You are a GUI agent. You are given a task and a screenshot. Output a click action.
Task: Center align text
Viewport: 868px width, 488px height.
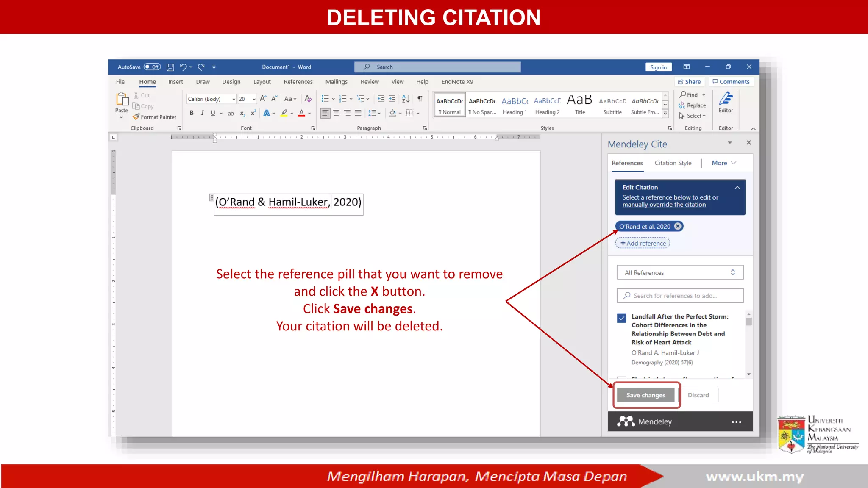pyautogui.click(x=336, y=113)
